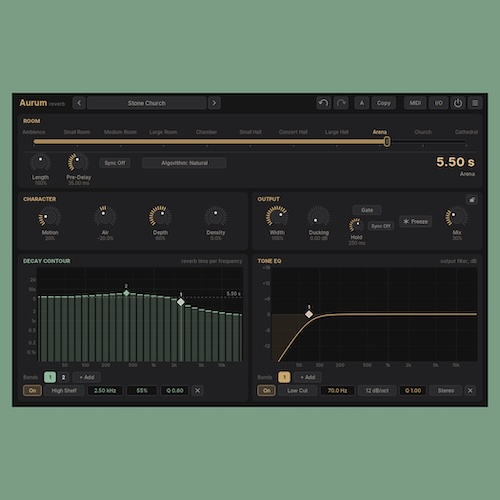
Task: Click the Width knob
Action: 277,216
